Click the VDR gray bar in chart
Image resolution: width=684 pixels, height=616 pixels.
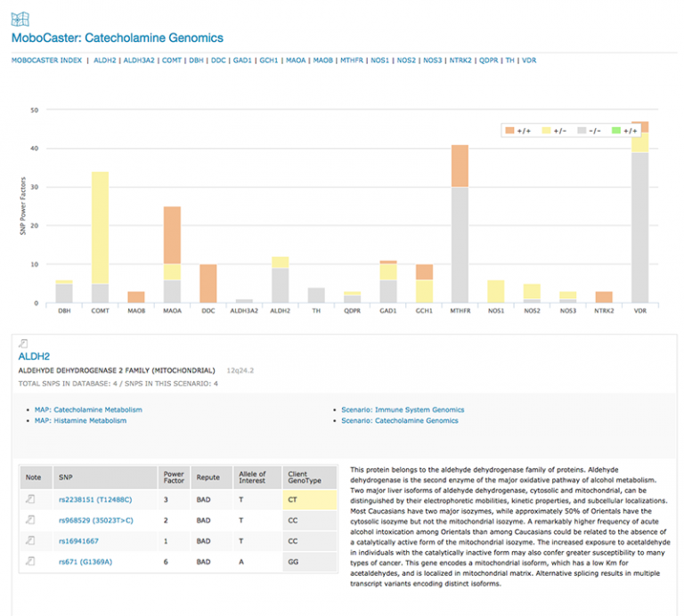pos(640,228)
